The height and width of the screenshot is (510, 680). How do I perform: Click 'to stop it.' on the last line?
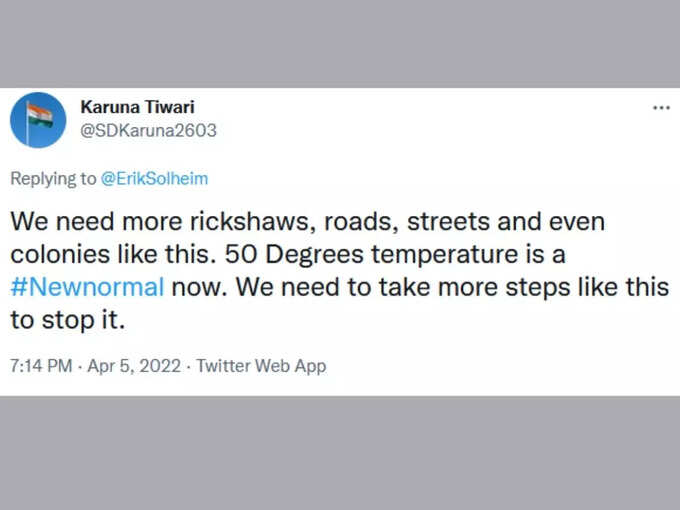coord(68,320)
